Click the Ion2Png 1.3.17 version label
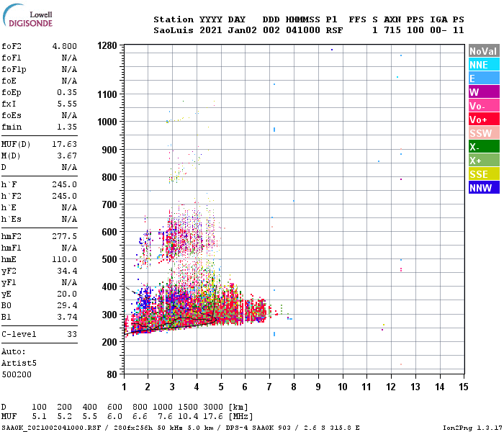Viewport: 504px width, 432px height. point(472,428)
